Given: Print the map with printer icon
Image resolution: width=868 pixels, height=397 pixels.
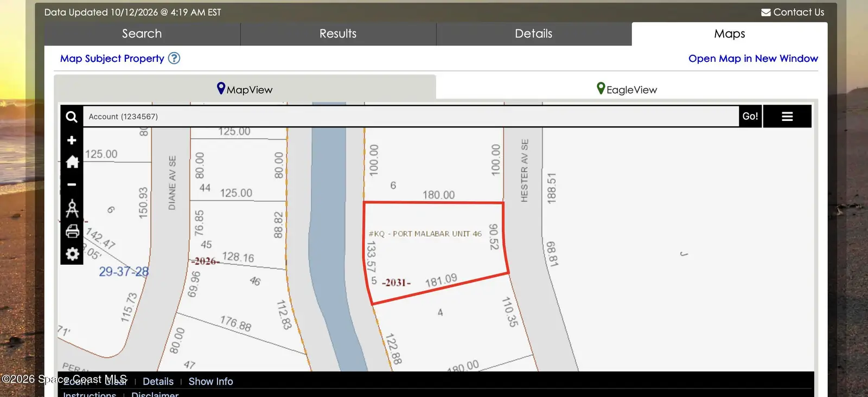Looking at the screenshot, I should click(x=72, y=232).
